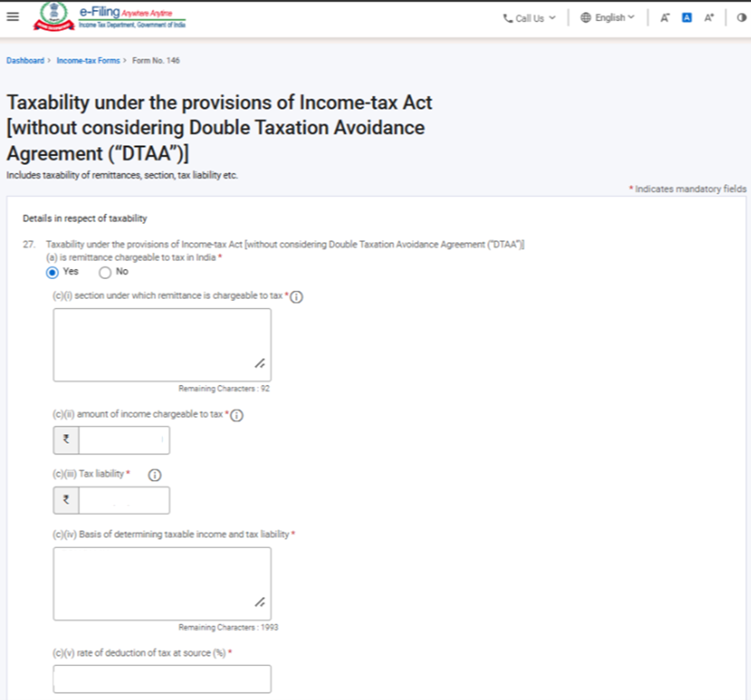Decrease font size with small A icon
The height and width of the screenshot is (700, 751).
665,18
